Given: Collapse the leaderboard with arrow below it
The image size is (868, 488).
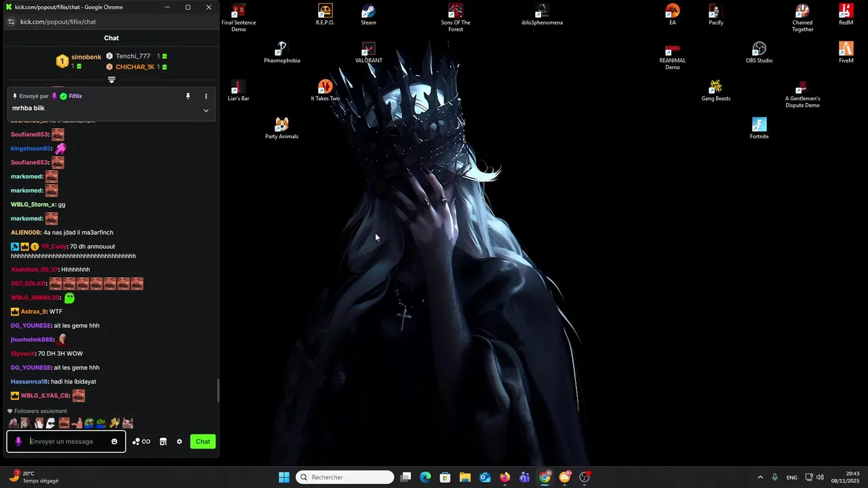Looking at the screenshot, I should (x=111, y=80).
